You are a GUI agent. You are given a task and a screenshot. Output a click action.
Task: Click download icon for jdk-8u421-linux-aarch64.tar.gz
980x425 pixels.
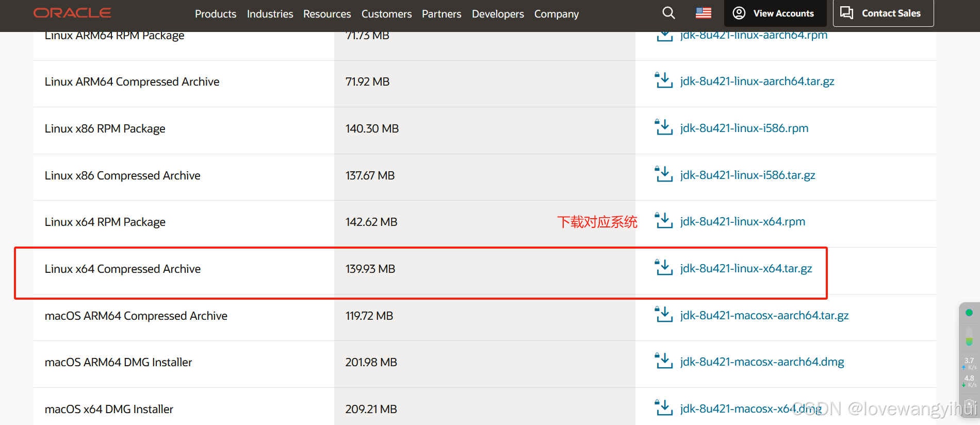664,80
